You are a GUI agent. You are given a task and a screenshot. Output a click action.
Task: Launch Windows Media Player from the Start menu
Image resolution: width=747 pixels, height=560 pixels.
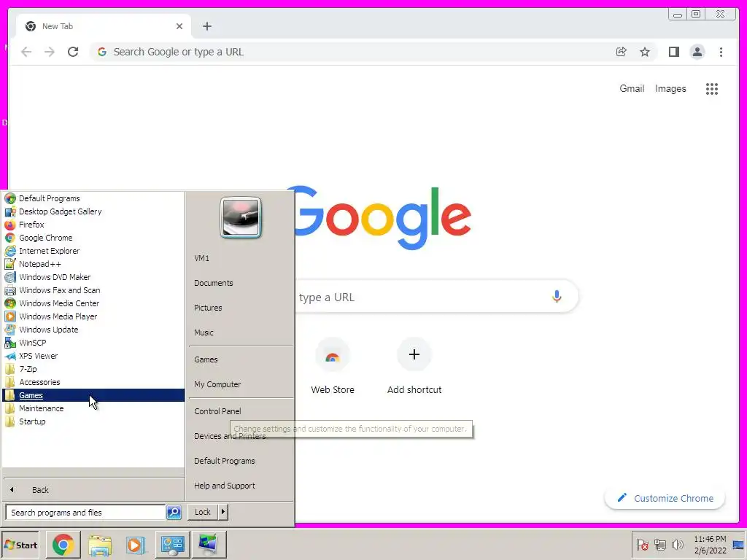coord(93,316)
